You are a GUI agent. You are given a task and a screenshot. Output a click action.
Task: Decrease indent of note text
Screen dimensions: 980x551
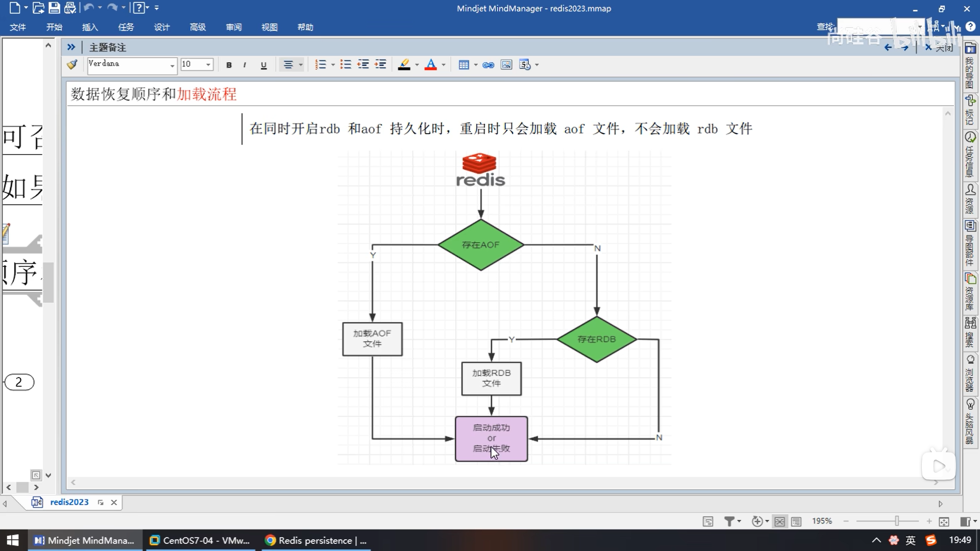pos(363,65)
